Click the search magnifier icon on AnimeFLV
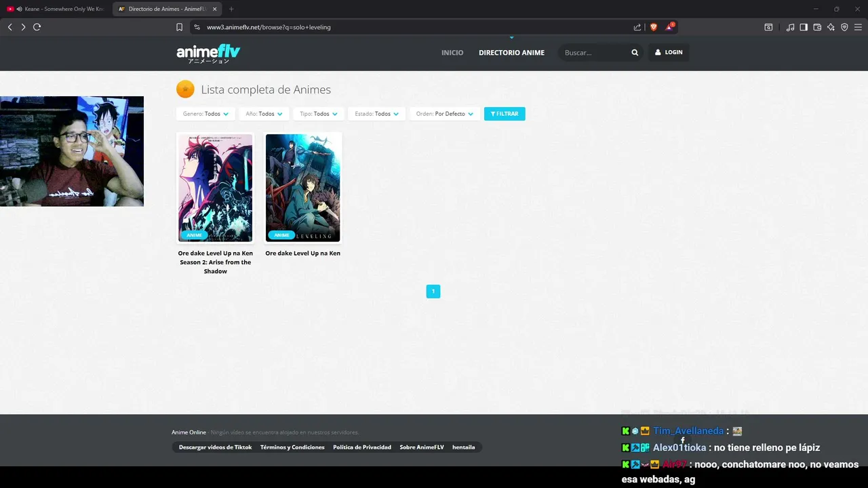This screenshot has width=868, height=488. [635, 52]
